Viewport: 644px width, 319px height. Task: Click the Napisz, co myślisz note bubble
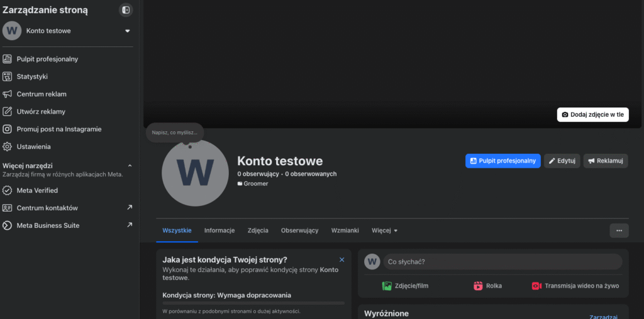pos(175,132)
